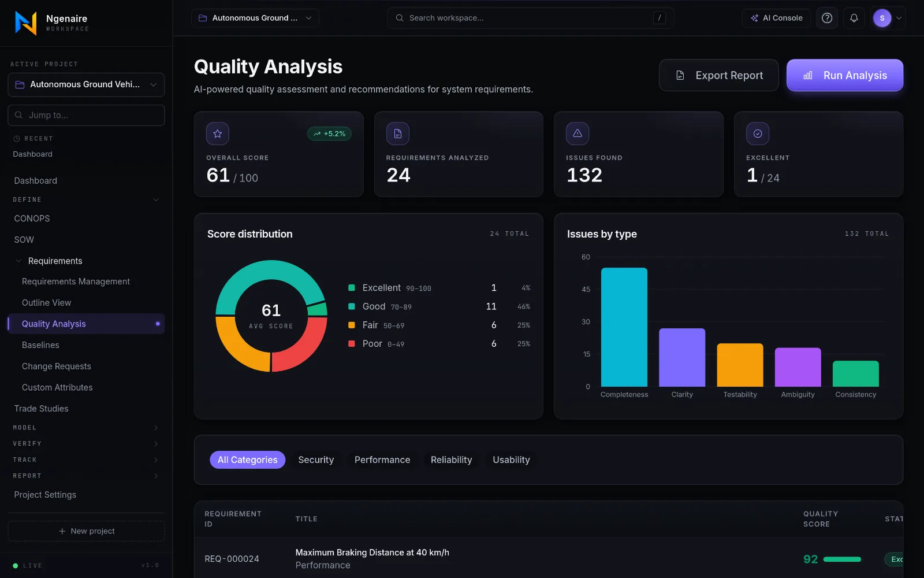Click the star icon on Overall Score card
Image resolution: width=924 pixels, height=578 pixels.
tap(218, 134)
